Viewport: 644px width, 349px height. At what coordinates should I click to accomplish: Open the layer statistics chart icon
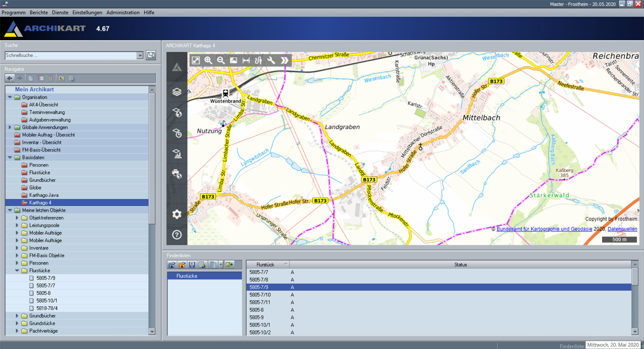[177, 154]
